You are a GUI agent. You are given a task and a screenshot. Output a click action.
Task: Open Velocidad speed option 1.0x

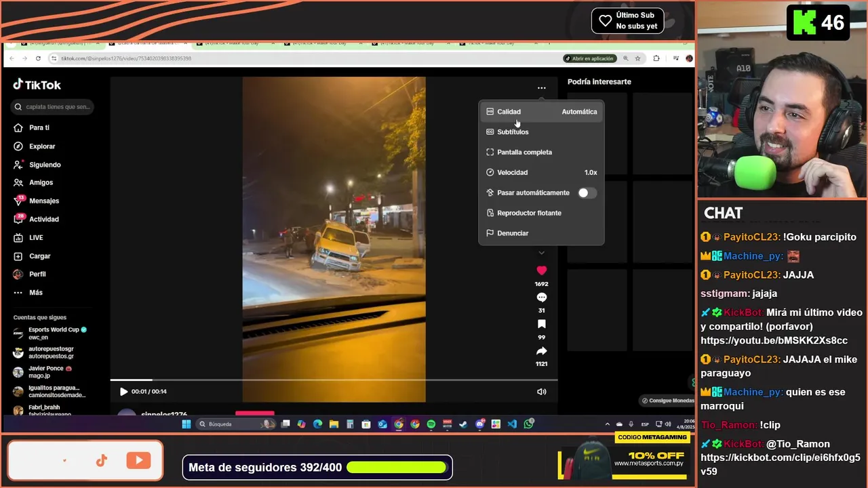click(541, 173)
